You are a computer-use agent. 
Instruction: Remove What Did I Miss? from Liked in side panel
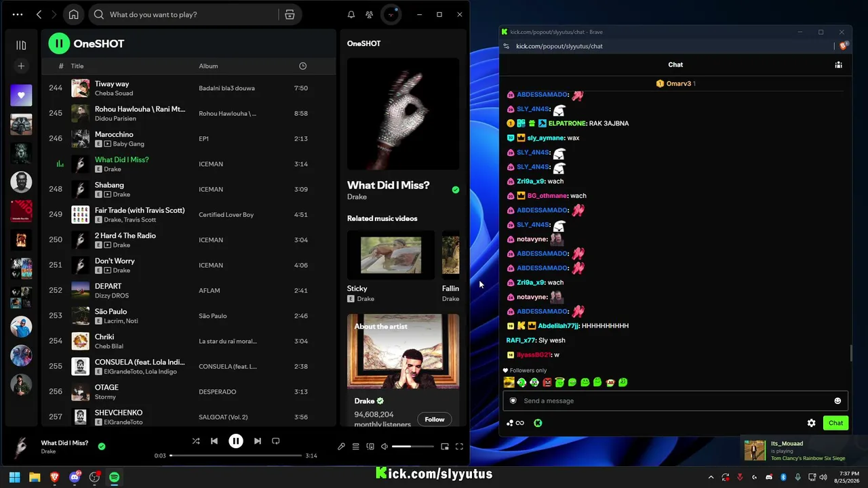456,190
